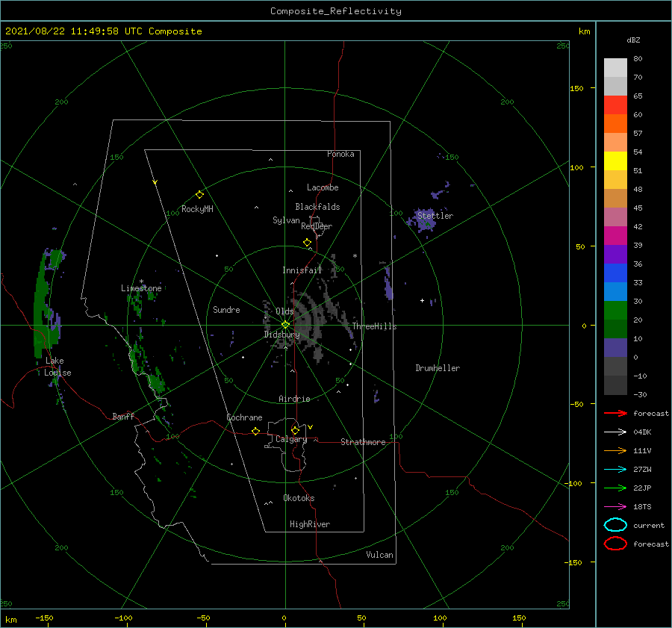This screenshot has width=672, height=628.
Task: Click the Ponoka city label
Action: point(340,154)
